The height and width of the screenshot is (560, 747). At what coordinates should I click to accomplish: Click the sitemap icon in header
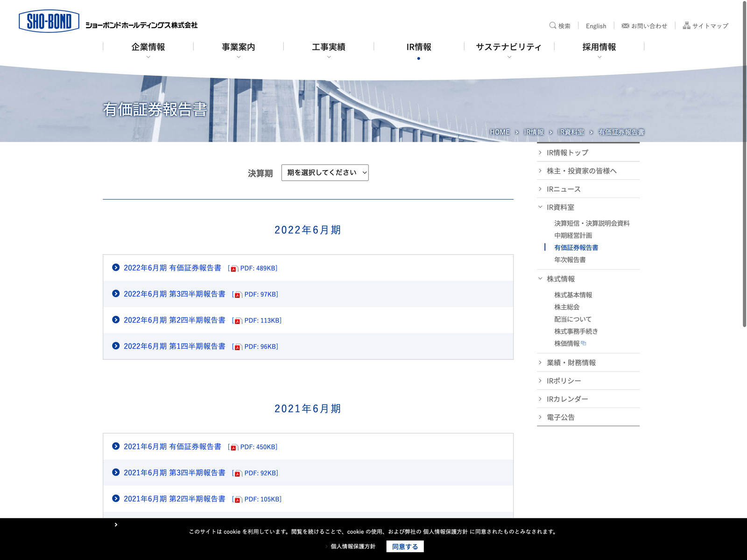(686, 26)
